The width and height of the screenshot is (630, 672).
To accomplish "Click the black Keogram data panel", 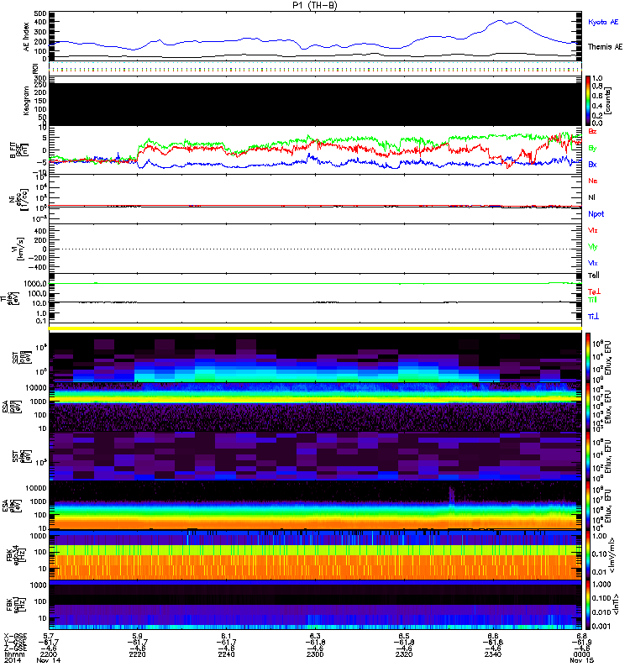I will [315, 104].
